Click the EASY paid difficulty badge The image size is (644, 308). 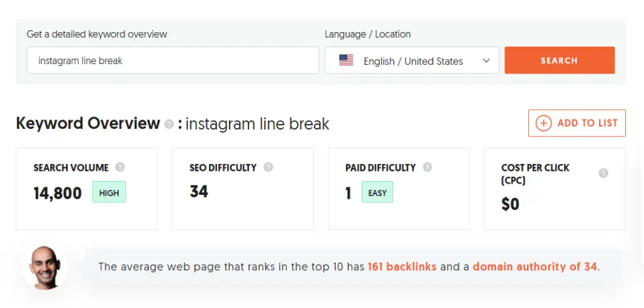[377, 192]
